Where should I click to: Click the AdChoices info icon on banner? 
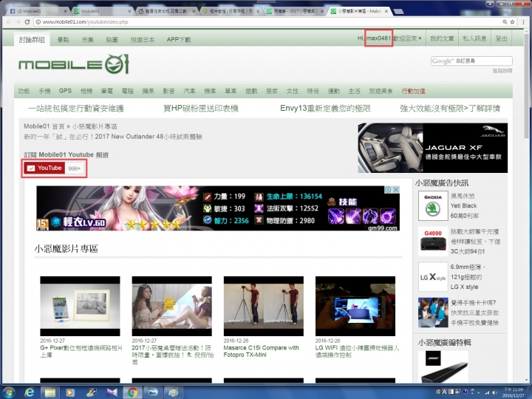coord(388,190)
